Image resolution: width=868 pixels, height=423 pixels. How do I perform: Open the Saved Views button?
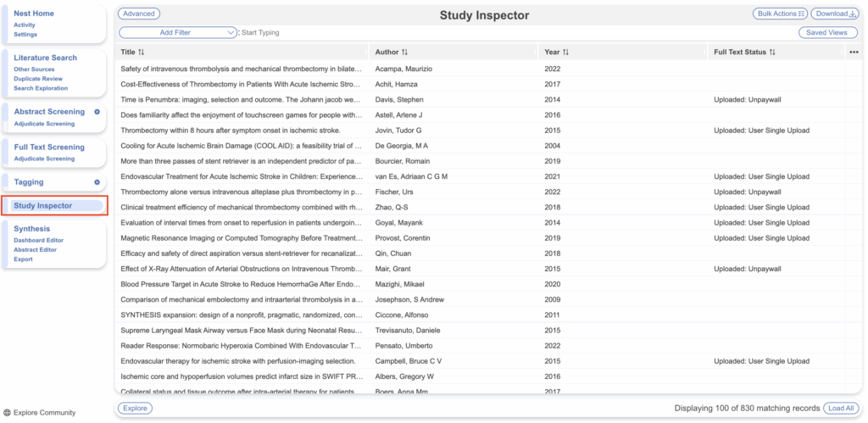(827, 32)
